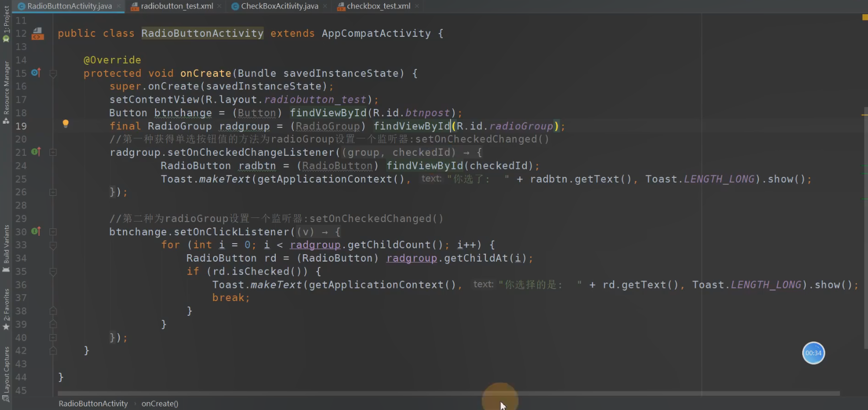This screenshot has height=410, width=868.
Task: Switch to radiobutton_test.xml tab
Action: point(177,6)
